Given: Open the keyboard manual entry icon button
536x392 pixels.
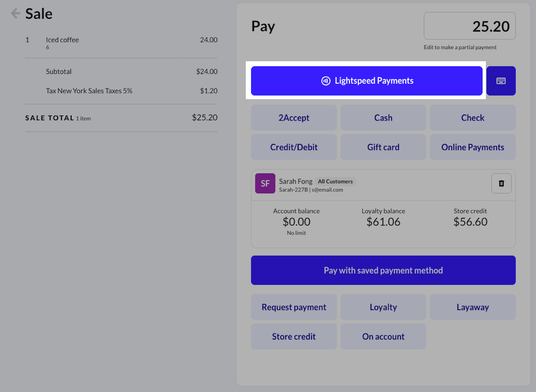Looking at the screenshot, I should pos(501,81).
